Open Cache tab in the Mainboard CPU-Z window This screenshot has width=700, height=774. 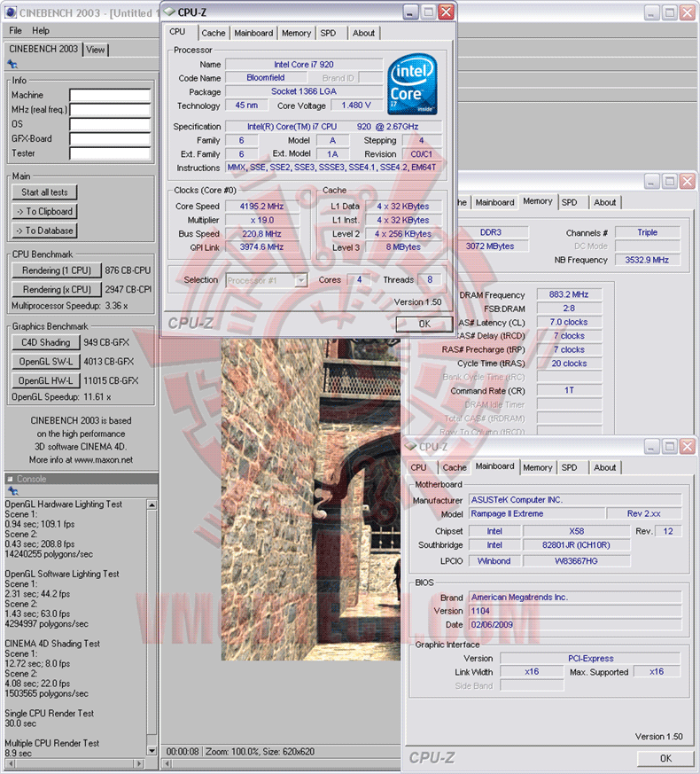pos(455,467)
